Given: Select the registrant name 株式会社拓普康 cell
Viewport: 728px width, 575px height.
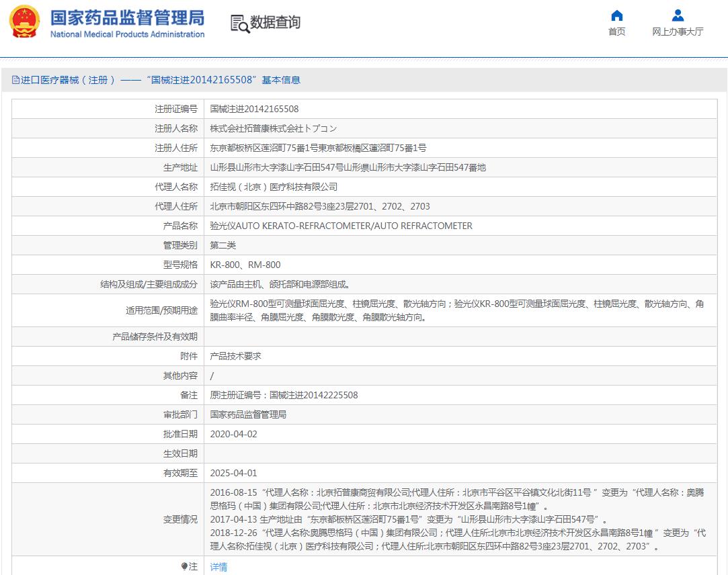Looking at the screenshot, I should point(274,128).
